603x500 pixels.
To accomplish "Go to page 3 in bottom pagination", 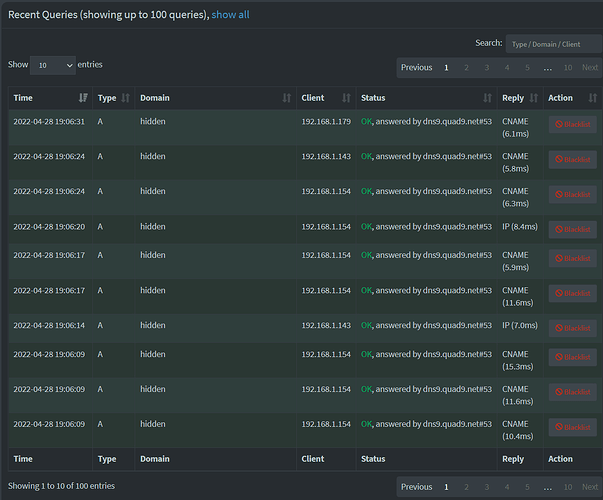I will [486, 487].
